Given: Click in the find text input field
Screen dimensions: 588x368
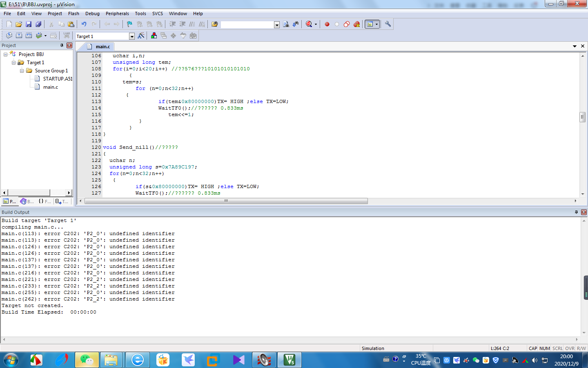Looking at the screenshot, I should click(x=247, y=25).
